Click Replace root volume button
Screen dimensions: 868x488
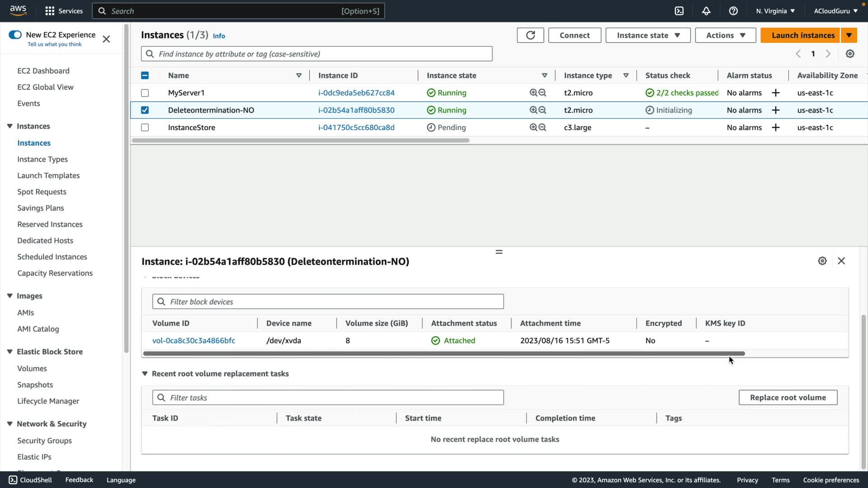click(x=788, y=398)
